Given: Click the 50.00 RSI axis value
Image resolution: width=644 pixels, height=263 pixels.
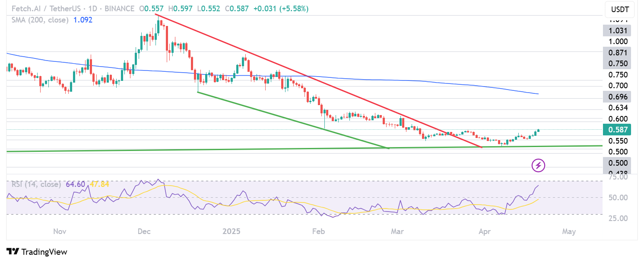Looking at the screenshot, I should pyautogui.click(x=618, y=198).
